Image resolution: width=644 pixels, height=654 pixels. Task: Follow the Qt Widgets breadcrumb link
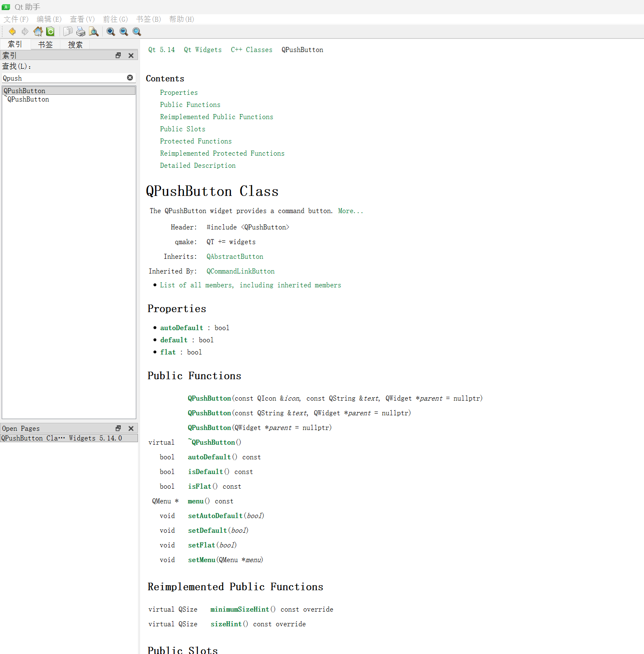[x=203, y=50]
